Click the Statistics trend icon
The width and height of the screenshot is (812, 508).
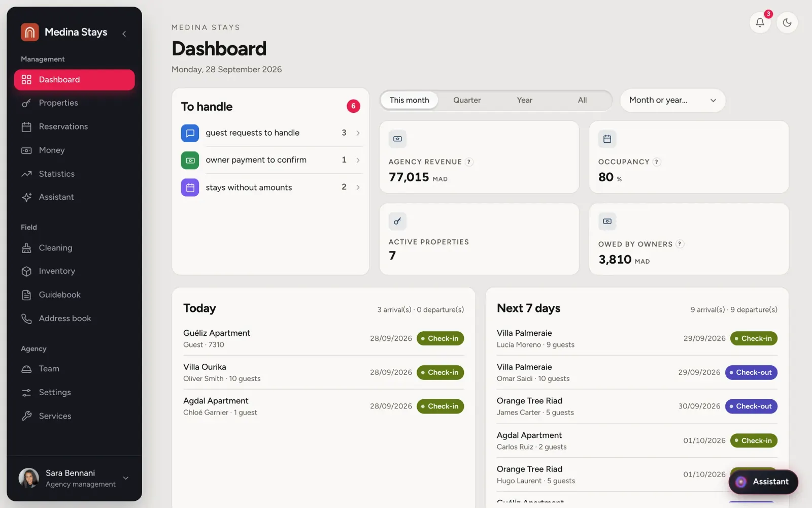(26, 174)
